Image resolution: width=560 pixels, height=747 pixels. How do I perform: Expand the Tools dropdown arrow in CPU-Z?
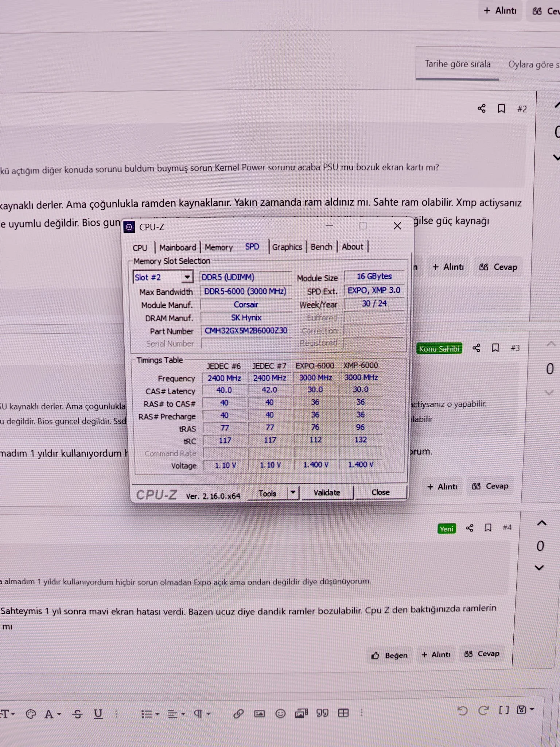[x=293, y=492]
